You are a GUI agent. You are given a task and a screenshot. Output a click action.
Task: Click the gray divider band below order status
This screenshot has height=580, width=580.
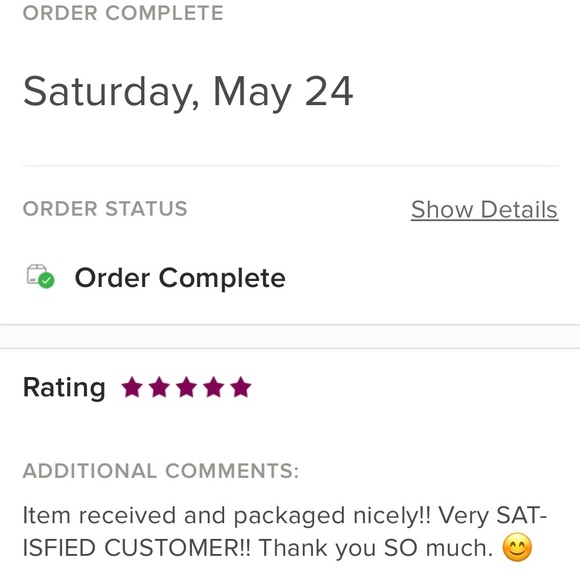click(290, 337)
